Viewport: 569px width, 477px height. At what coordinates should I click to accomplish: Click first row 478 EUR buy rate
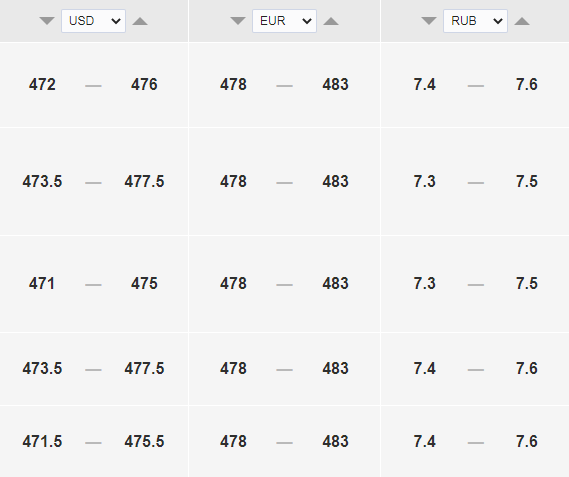[x=233, y=85]
